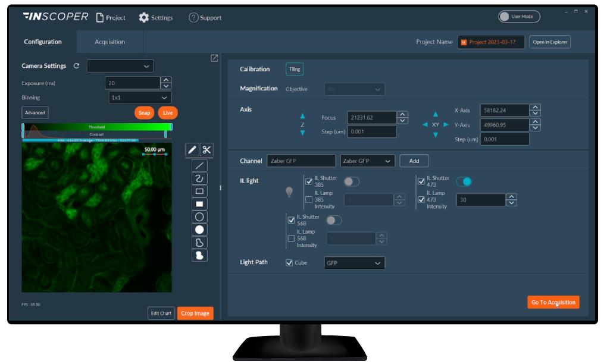Expand the GFP light path cube dropdown

coord(354,262)
